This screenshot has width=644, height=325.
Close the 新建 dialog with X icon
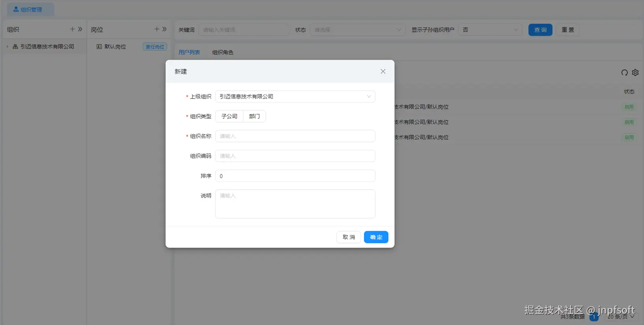pos(383,71)
